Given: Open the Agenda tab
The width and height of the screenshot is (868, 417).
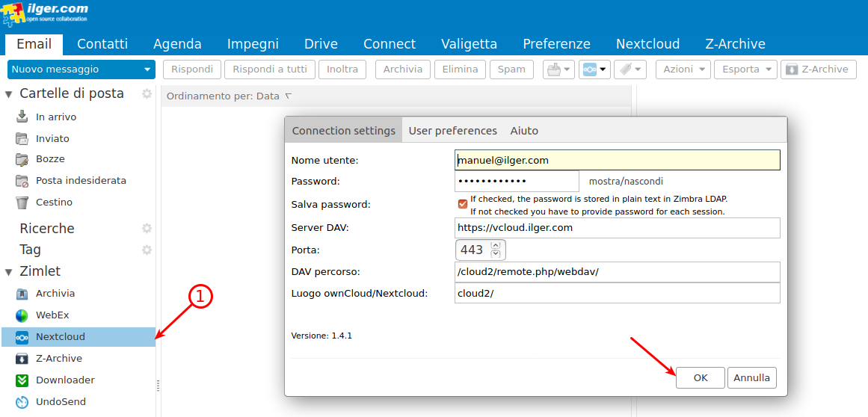Looking at the screenshot, I should [177, 44].
